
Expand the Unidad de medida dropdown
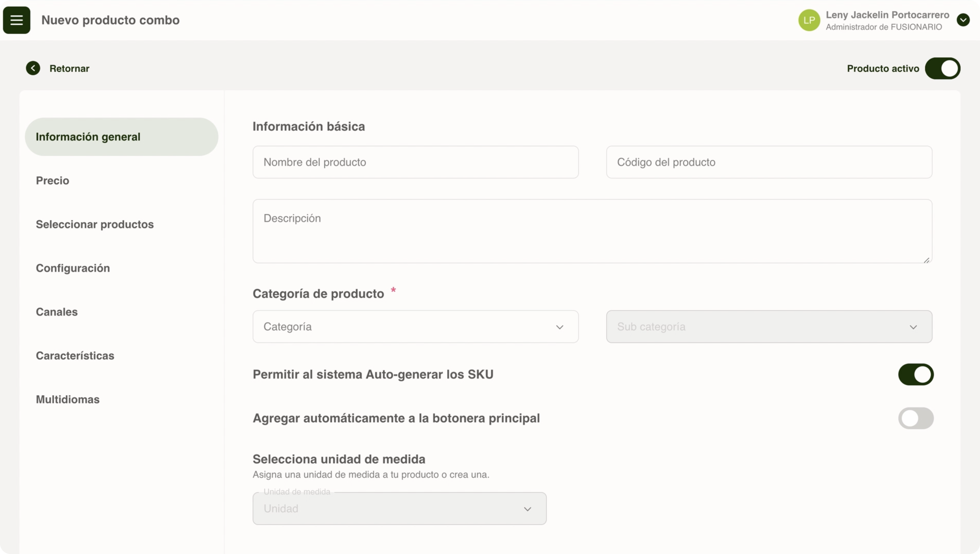[399, 508]
